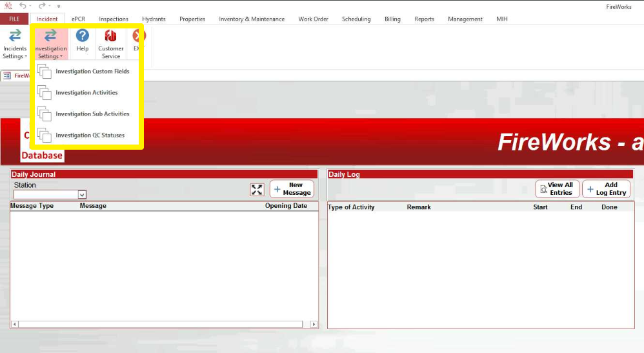Open the Work Order tab
The width and height of the screenshot is (644, 353).
pyautogui.click(x=313, y=19)
